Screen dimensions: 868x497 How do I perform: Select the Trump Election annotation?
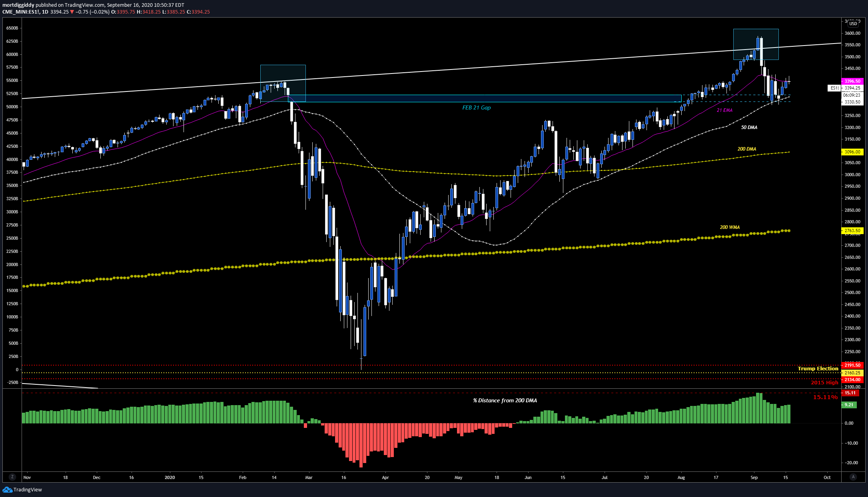coord(818,368)
